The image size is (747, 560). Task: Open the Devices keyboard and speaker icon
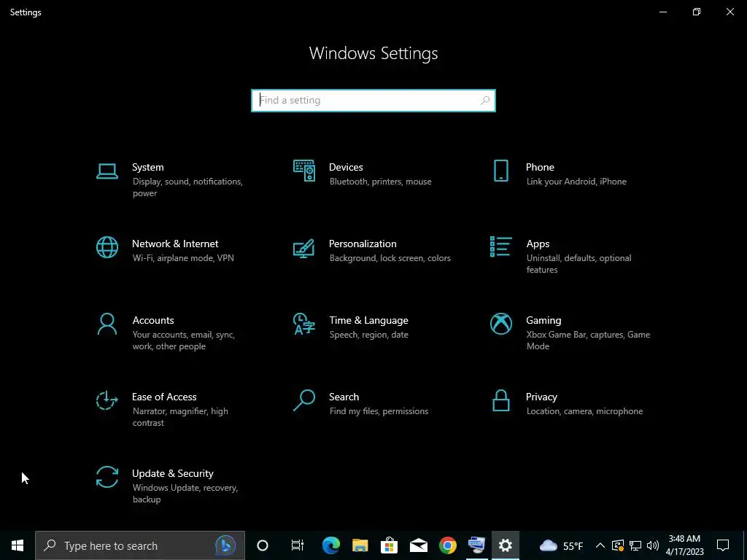304,171
